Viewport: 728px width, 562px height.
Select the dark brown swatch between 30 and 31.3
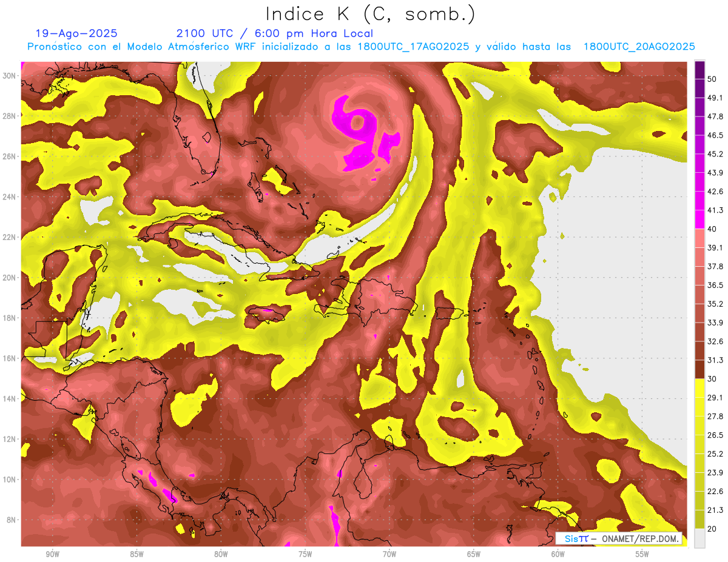click(699, 369)
